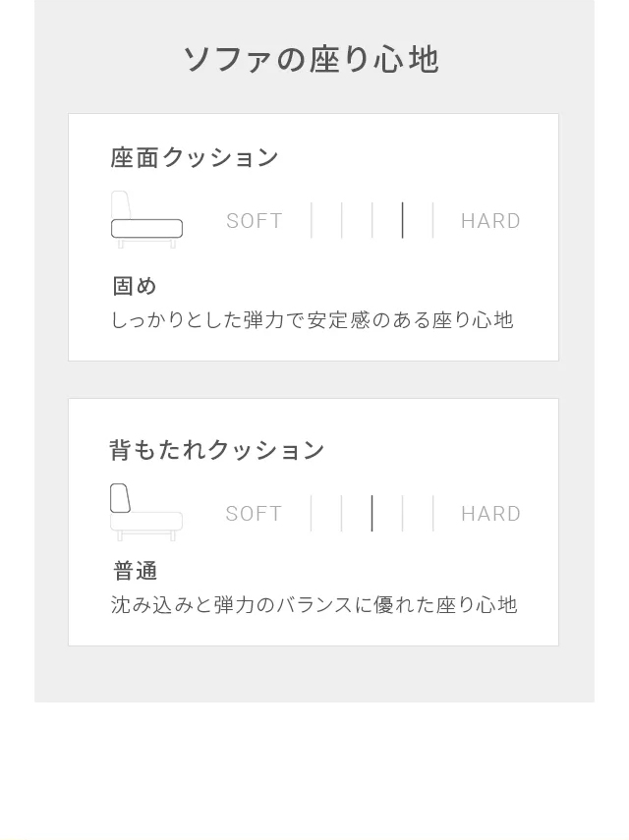Click SOFT label in seat cushion card
This screenshot has width=629, height=840.
click(254, 221)
